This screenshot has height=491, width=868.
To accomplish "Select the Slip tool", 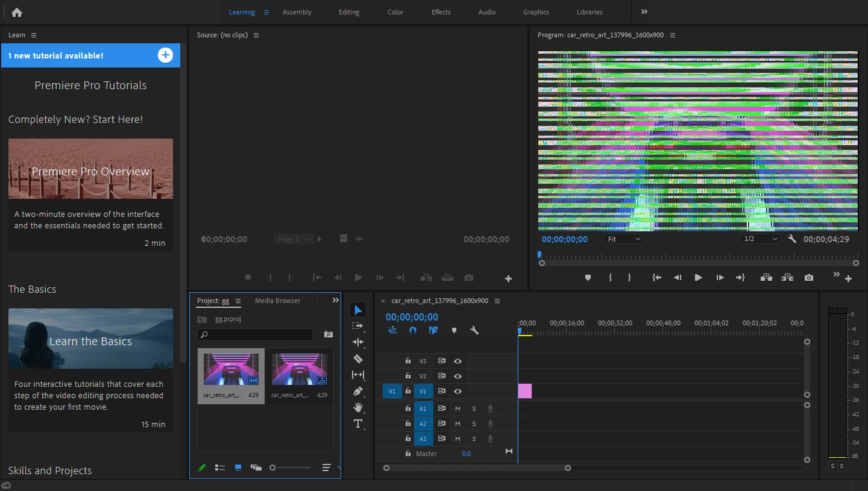I will [358, 375].
